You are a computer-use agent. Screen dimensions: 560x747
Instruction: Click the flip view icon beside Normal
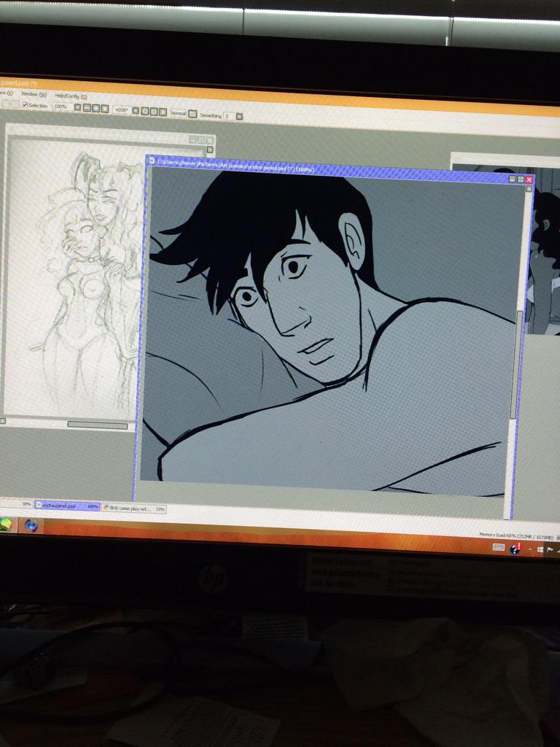point(192,114)
